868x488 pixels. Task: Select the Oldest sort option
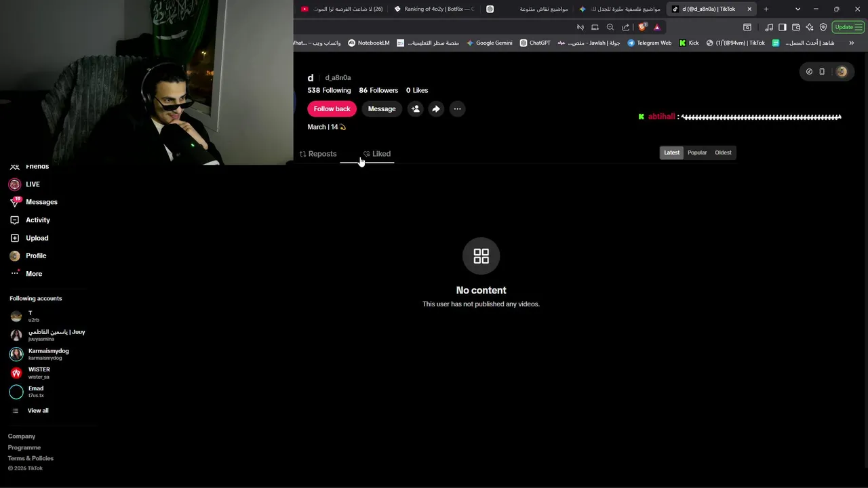point(723,152)
